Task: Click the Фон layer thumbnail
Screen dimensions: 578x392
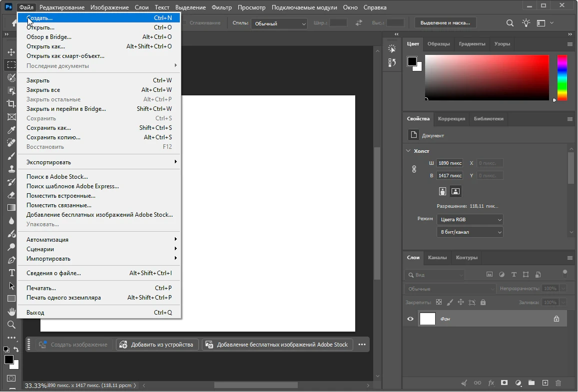Action: tap(428, 319)
